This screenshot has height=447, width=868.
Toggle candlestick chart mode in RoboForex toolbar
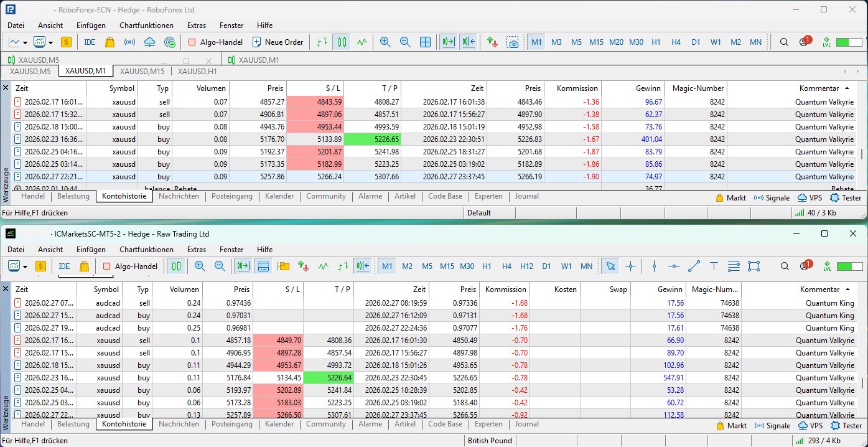pos(341,42)
